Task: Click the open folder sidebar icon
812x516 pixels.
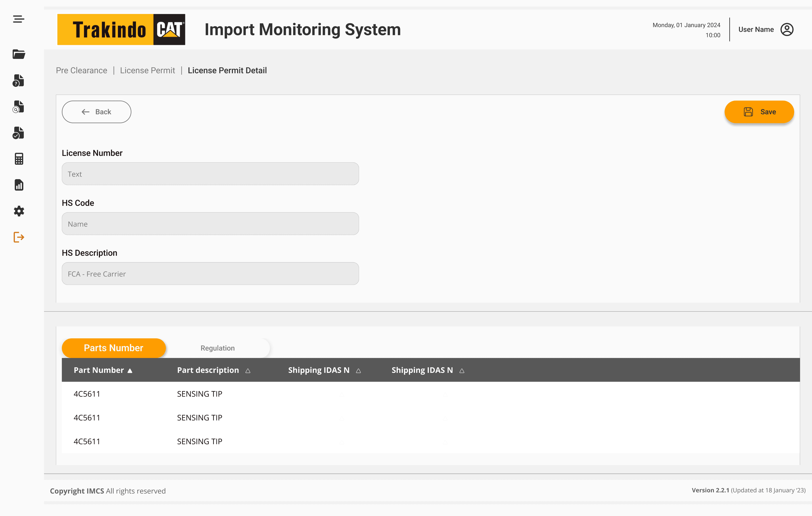Action: [x=19, y=54]
